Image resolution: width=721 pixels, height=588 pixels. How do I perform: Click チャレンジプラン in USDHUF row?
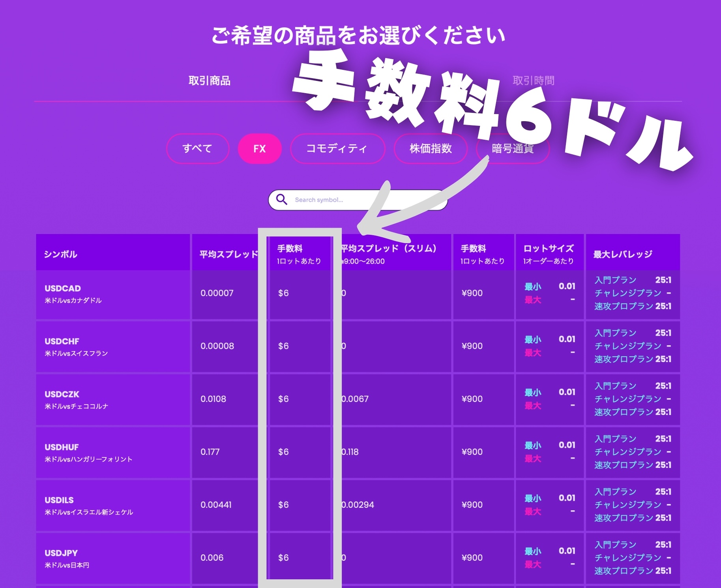click(628, 452)
